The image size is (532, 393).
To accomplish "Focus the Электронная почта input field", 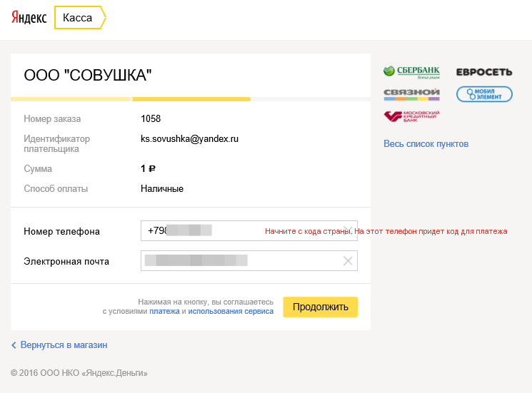I will [x=249, y=260].
